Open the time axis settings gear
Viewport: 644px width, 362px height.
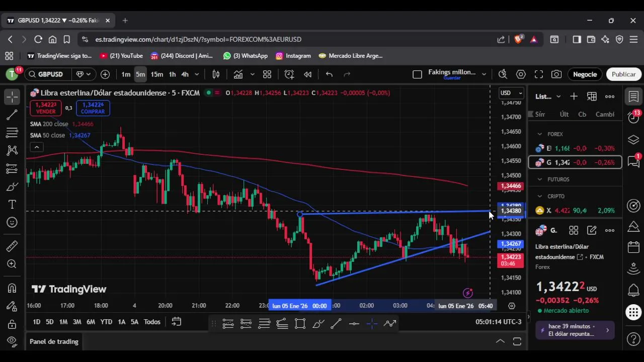(x=512, y=306)
